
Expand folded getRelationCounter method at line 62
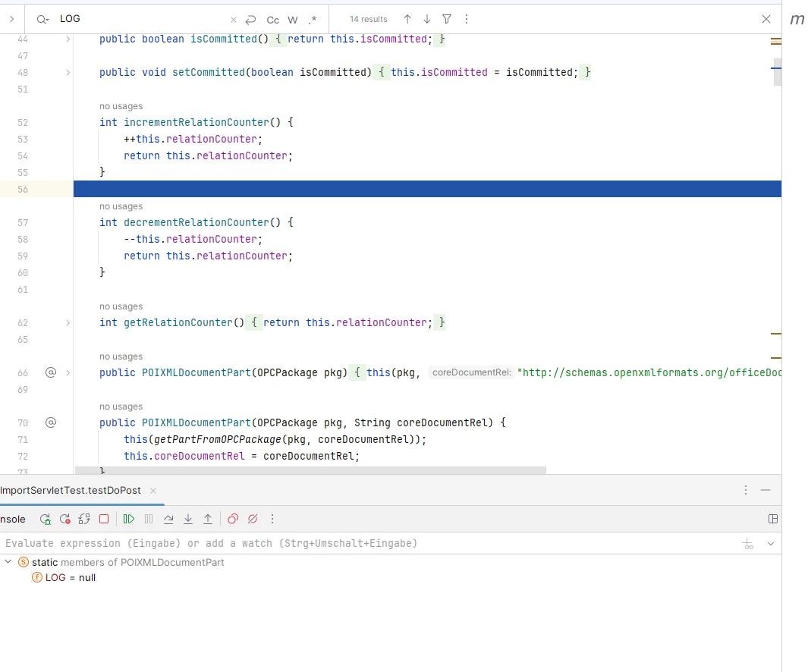tap(68, 323)
